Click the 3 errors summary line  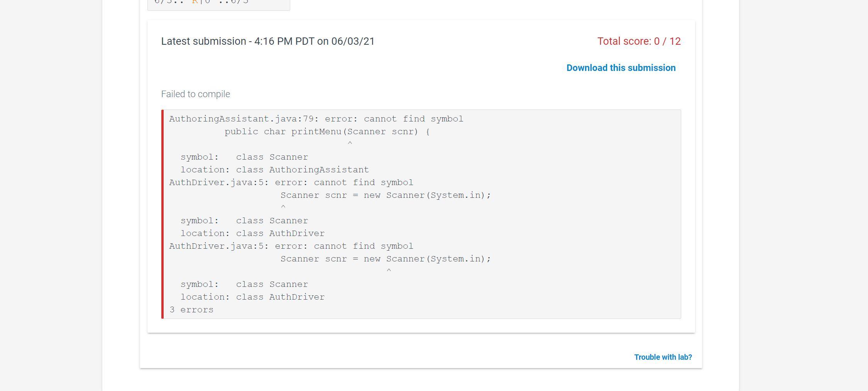[191, 309]
